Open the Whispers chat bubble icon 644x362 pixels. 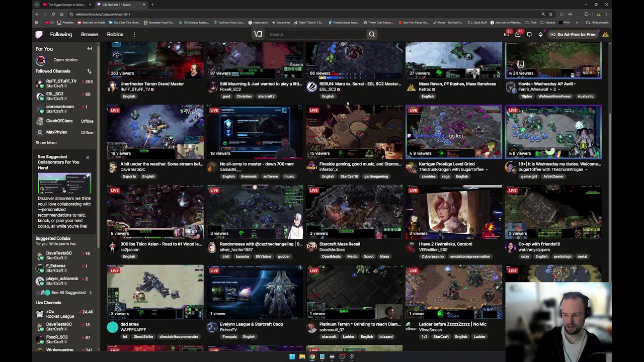point(529,34)
